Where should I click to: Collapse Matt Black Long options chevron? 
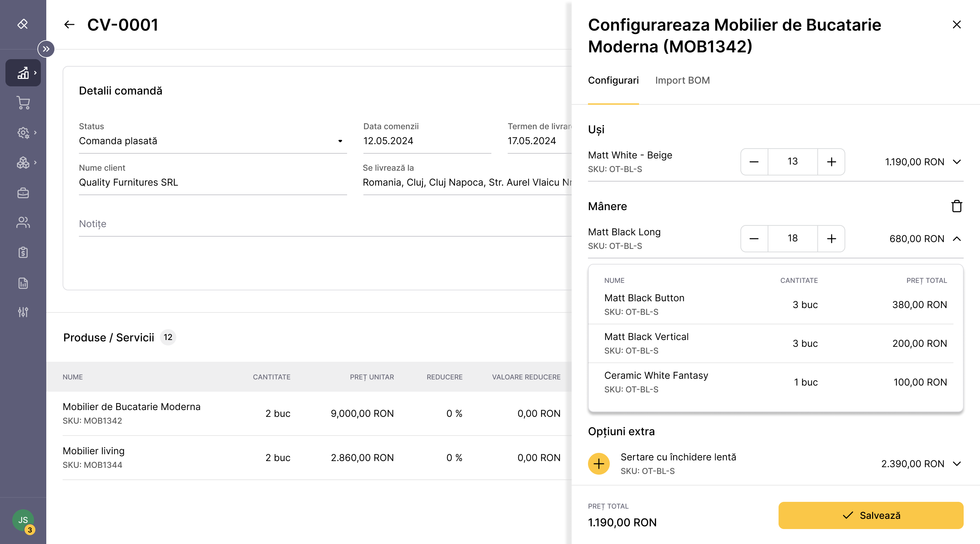(x=957, y=239)
